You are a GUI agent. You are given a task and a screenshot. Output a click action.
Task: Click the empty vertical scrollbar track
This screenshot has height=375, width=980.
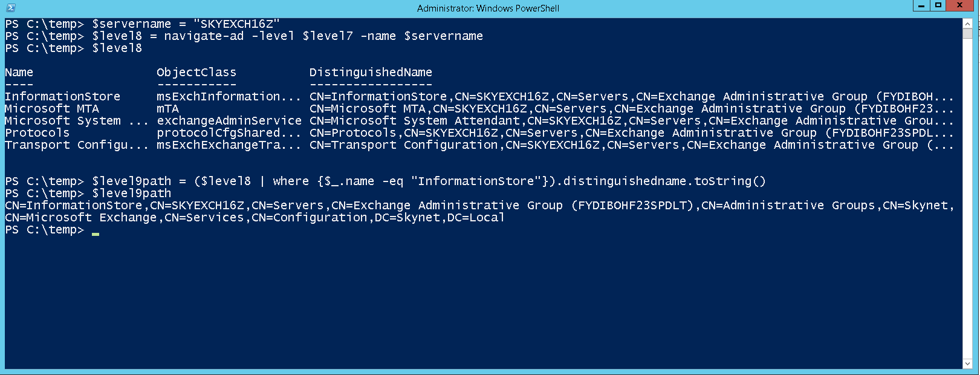tap(967, 200)
